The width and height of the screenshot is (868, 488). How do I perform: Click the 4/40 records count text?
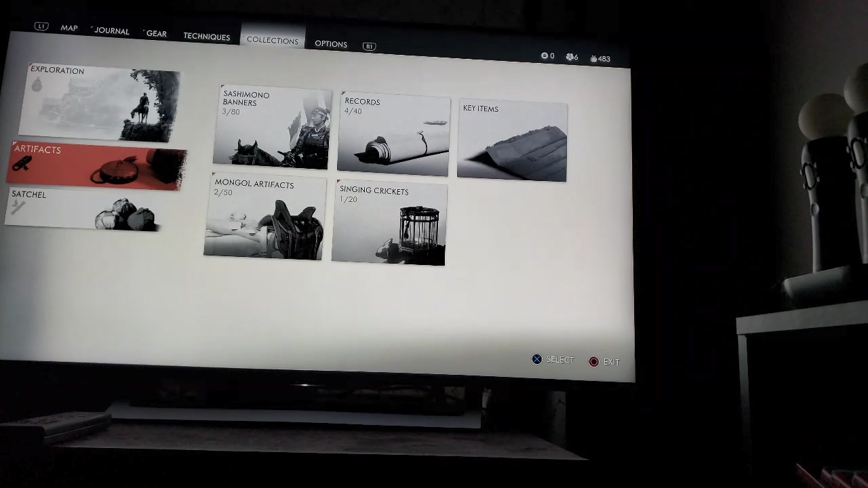point(353,111)
